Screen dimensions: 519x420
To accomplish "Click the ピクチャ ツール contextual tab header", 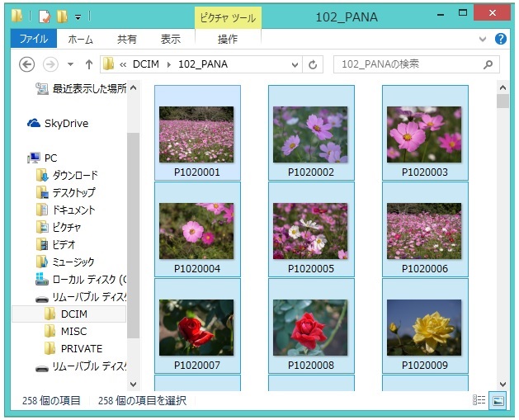I will (x=228, y=18).
